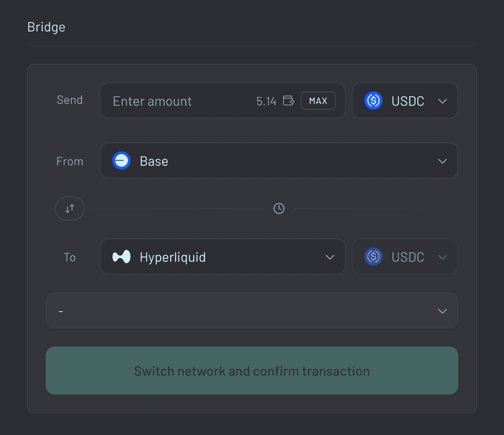Click the 5.14 balance value

[x=266, y=100]
